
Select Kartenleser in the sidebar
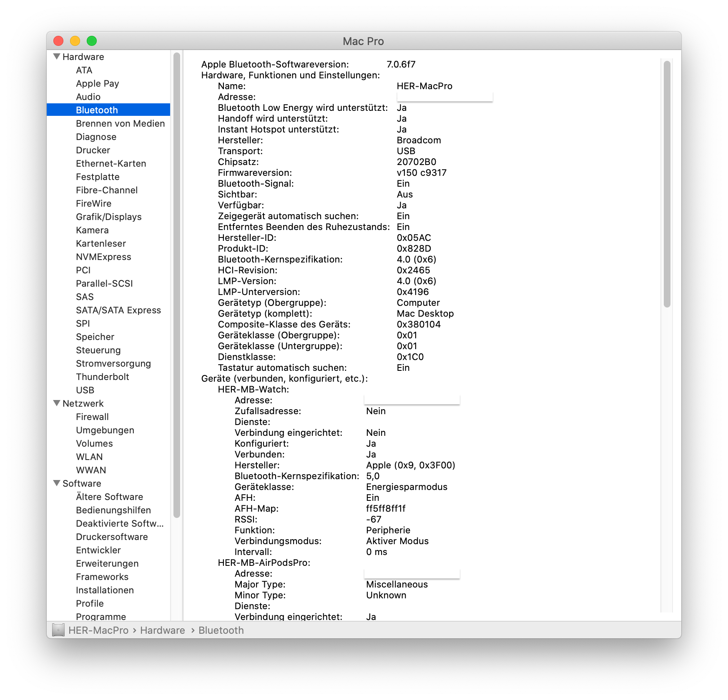(101, 243)
